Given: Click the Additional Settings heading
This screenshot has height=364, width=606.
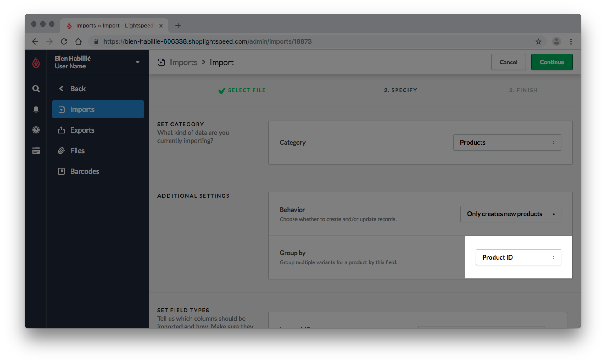Looking at the screenshot, I should click(193, 196).
